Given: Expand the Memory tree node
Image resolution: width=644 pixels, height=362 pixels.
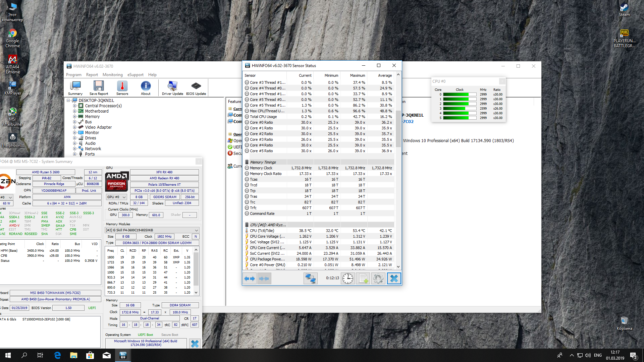Looking at the screenshot, I should pos(75,117).
